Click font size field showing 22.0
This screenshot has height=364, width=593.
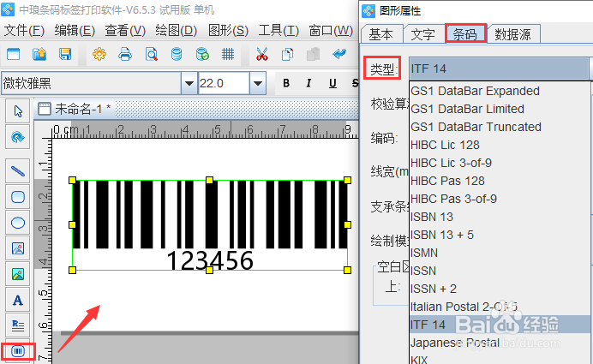pyautogui.click(x=224, y=83)
